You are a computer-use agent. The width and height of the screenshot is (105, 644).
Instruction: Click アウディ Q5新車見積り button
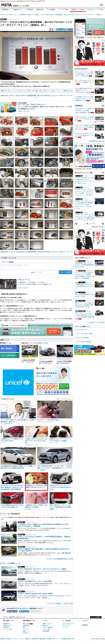tap(9, 355)
